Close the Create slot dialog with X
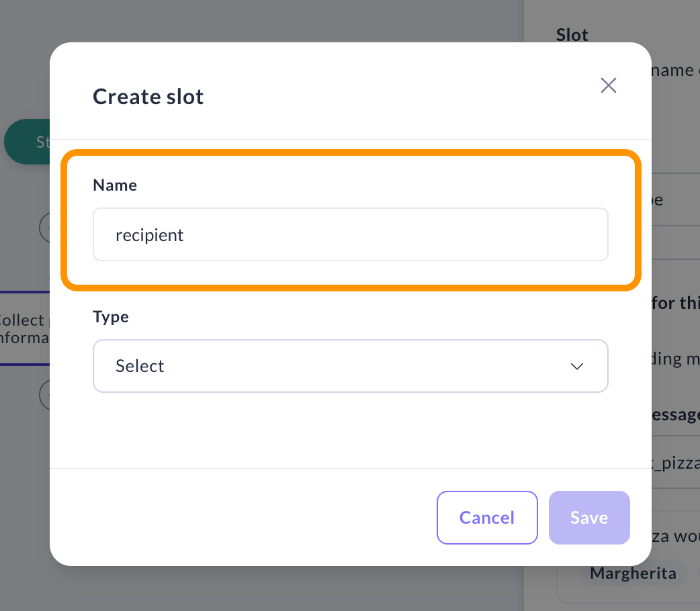 (608, 85)
